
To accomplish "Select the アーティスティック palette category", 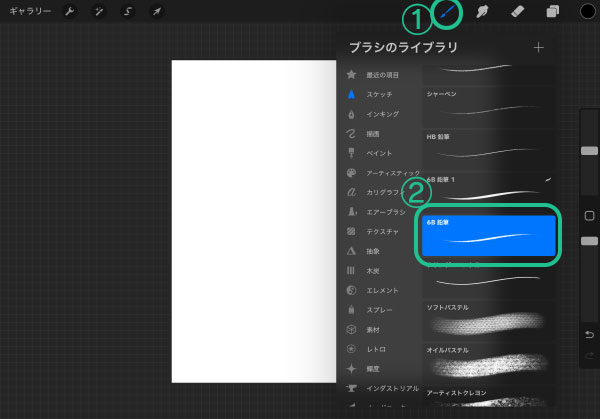I will tap(383, 173).
